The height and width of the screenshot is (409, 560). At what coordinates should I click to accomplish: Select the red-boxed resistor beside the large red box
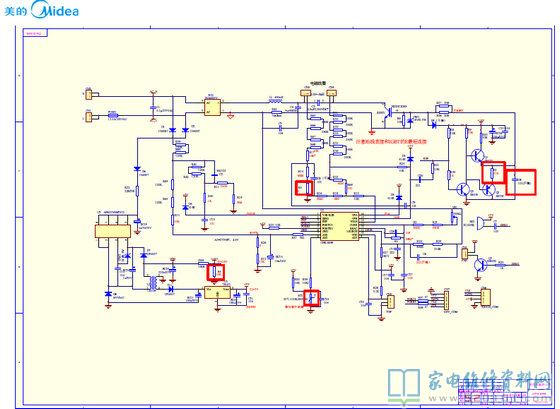[x=494, y=173]
